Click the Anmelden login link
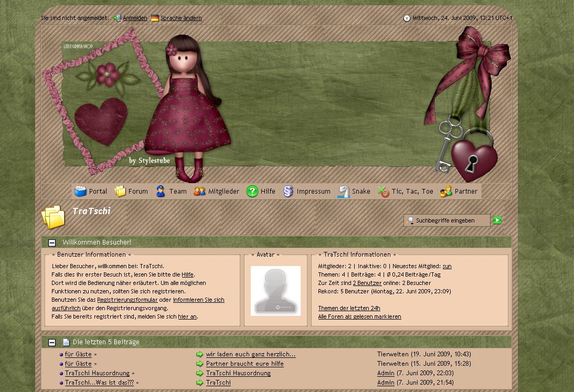This screenshot has height=392, width=574. point(135,18)
